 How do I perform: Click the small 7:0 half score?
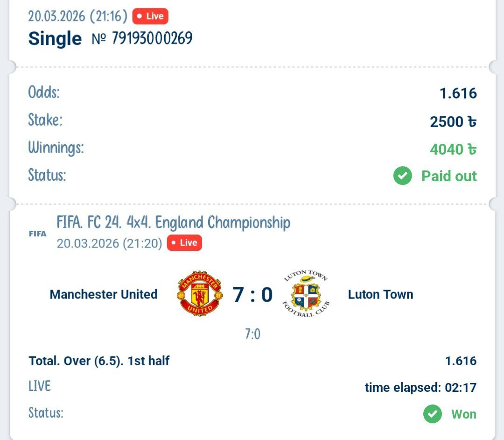(252, 334)
